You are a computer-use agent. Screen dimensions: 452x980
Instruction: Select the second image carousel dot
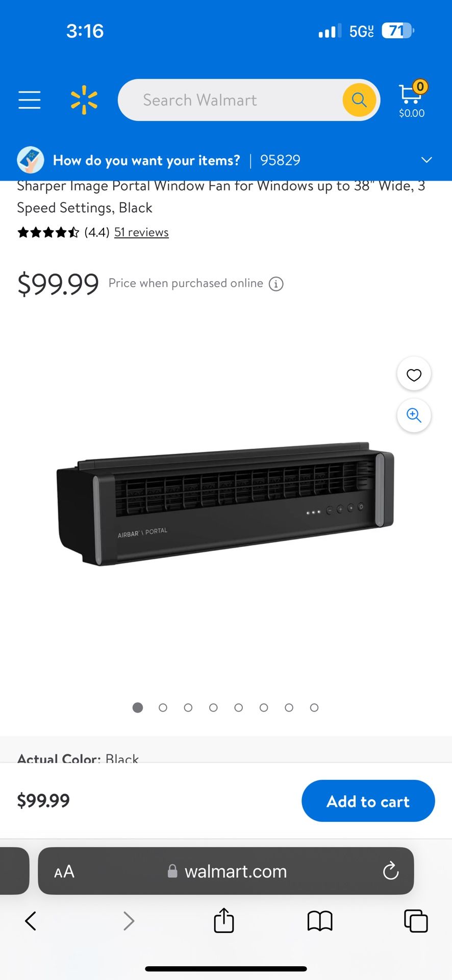pos(163,707)
